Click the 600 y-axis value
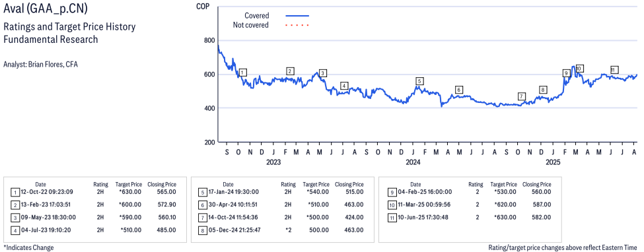The width and height of the screenshot is (644, 252). (x=209, y=75)
